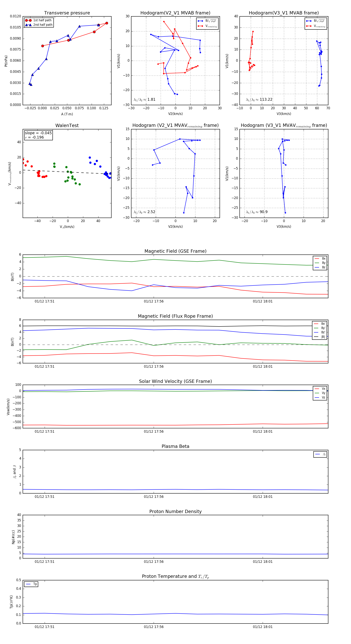Click the λ1/λ2 ≈ 2.52 annotation
This screenshot has height=644, width=351.
(144, 212)
